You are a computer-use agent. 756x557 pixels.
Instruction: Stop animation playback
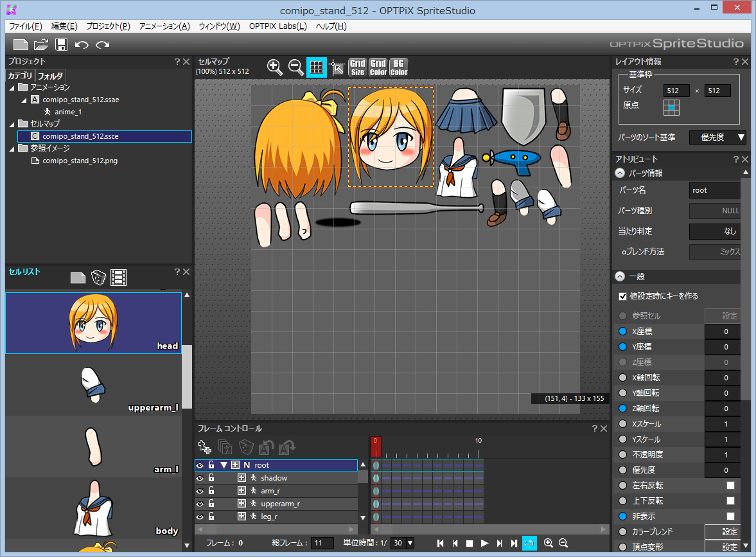point(470,544)
